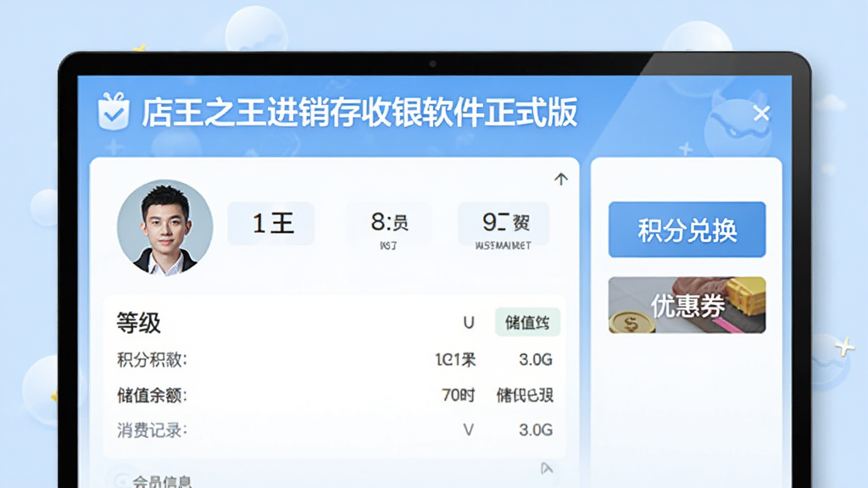Click the 消费记录 row label
The image size is (868, 488).
[x=152, y=430]
